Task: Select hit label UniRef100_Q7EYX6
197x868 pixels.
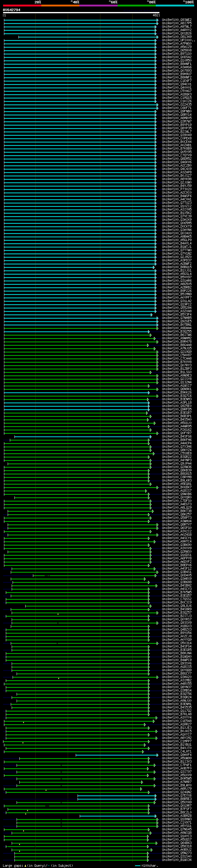Action: (177, 796)
